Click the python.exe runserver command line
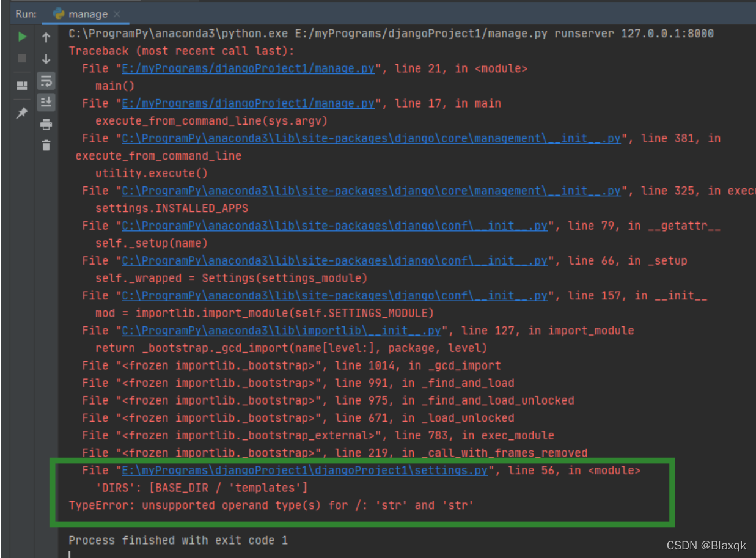 click(391, 34)
